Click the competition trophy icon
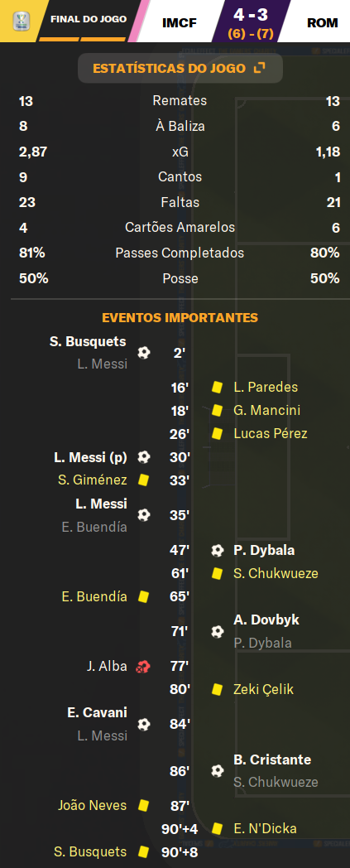The width and height of the screenshot is (350, 868). 21,21
